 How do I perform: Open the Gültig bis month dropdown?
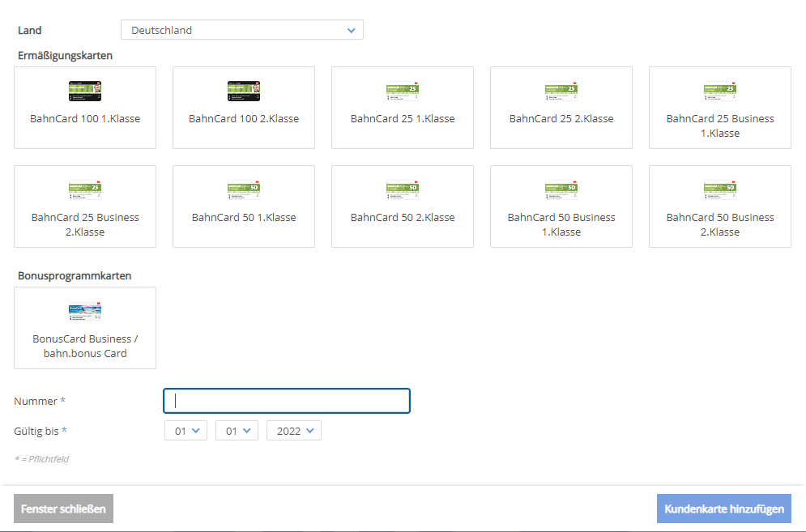coord(237,431)
